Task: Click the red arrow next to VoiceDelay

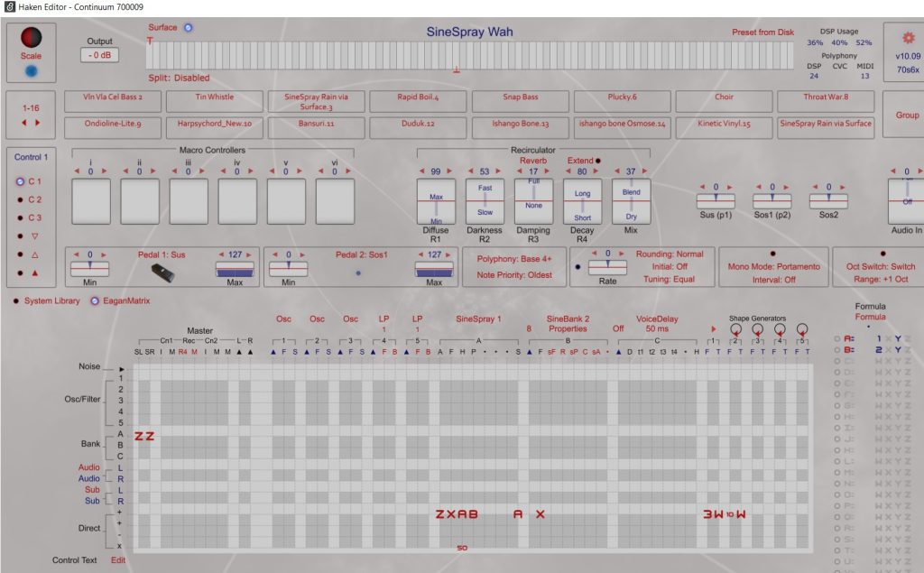Action: [713, 329]
